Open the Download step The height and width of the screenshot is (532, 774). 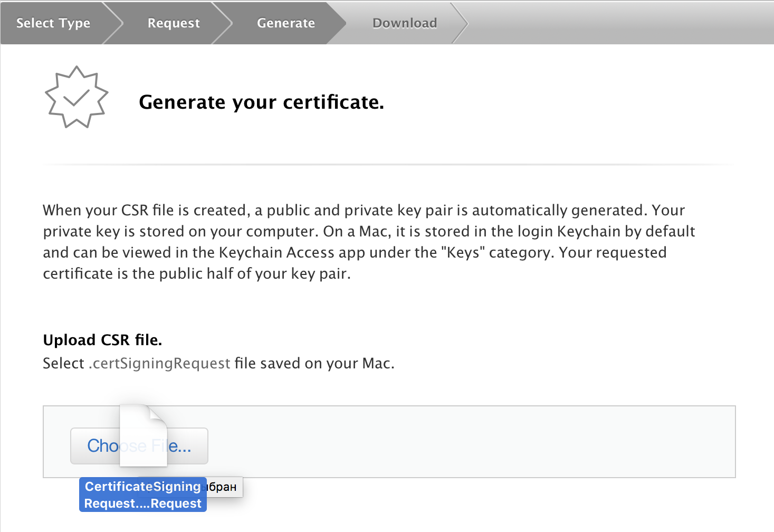coord(405,23)
